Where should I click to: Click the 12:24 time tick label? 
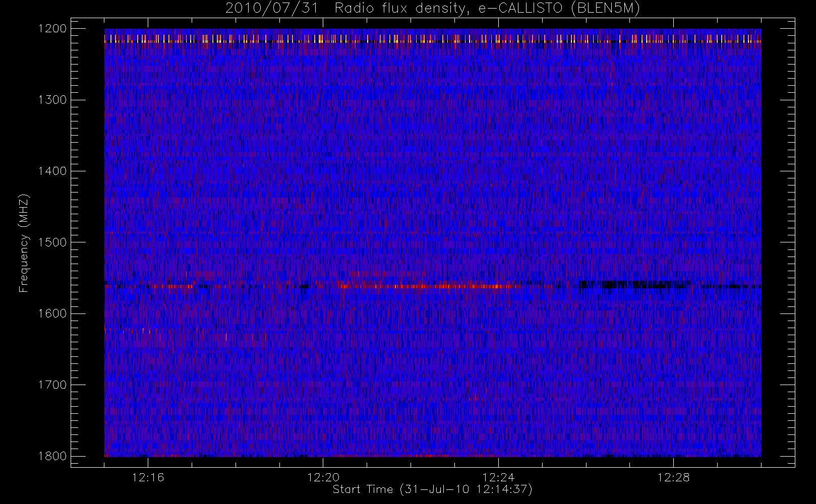coord(498,477)
